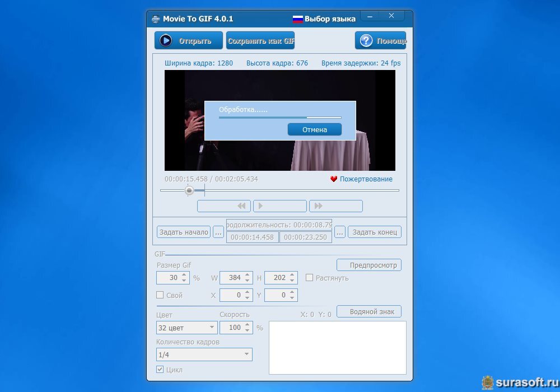
Task: Decrease the X offset value
Action: [247, 298]
